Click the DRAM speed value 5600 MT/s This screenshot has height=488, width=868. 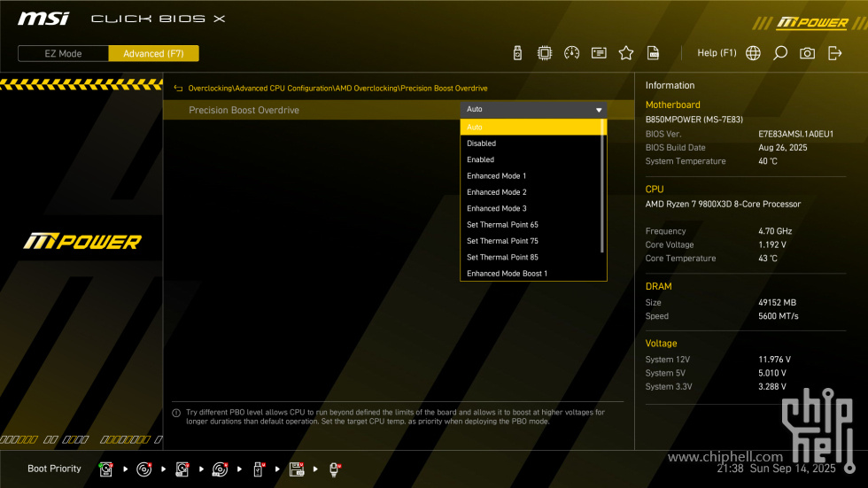(x=779, y=316)
